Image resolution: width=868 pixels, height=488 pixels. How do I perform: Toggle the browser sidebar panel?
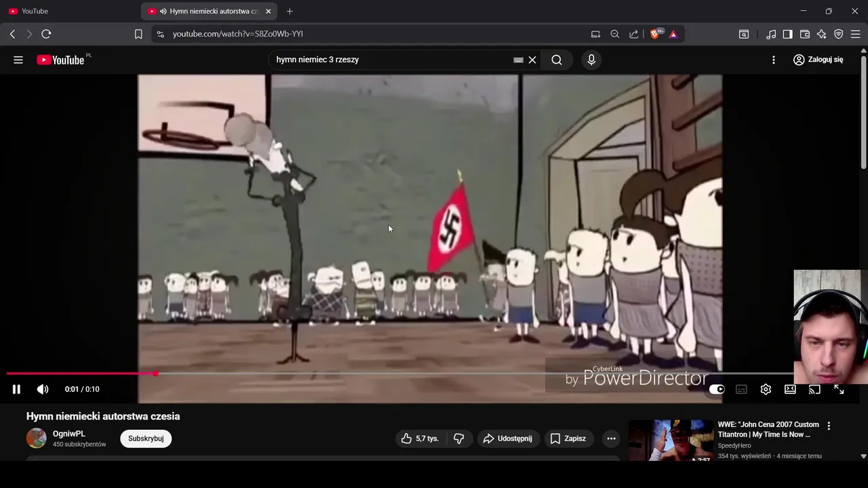click(x=787, y=34)
